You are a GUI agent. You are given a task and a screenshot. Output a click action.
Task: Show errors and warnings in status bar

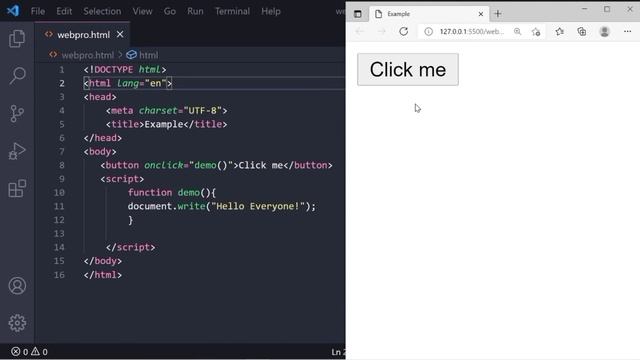(29, 351)
